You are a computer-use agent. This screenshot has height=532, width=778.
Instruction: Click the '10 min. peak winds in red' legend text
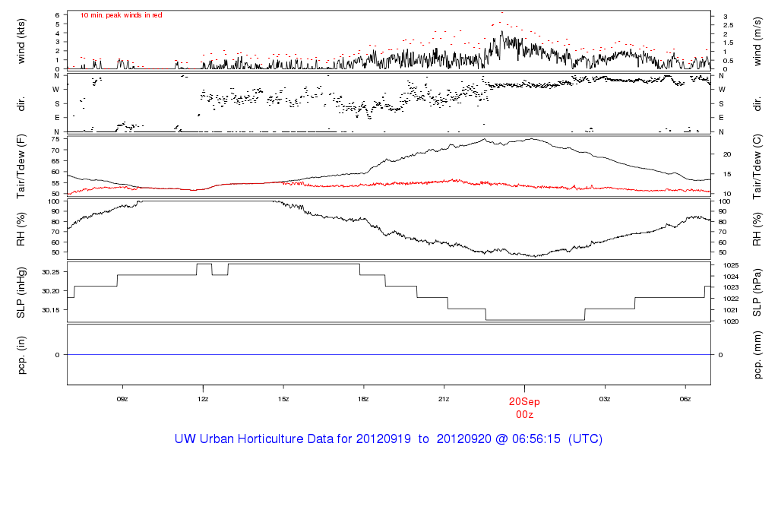121,15
